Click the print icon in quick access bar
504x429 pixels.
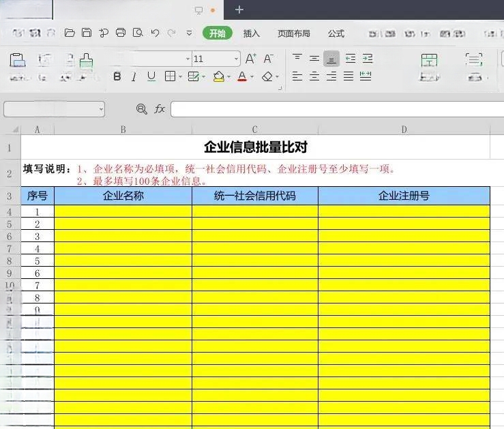[x=121, y=33]
